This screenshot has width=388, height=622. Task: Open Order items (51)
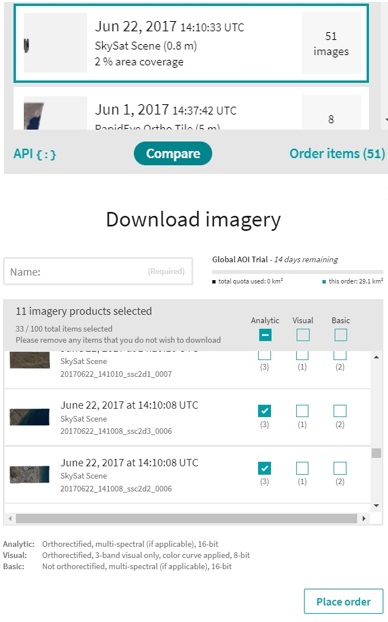coord(337,154)
